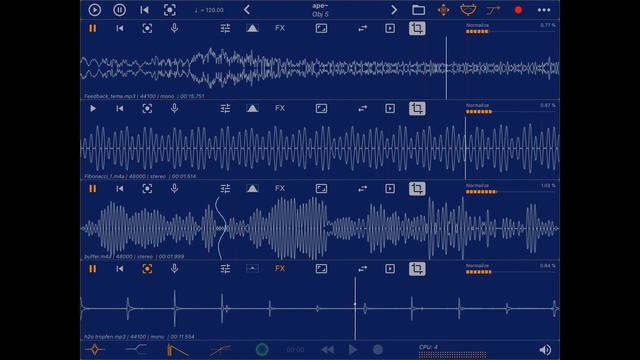Click the triangle envelope icon on the Feedback_tema.mp3 track
This screenshot has width=640, height=360.
252,28
